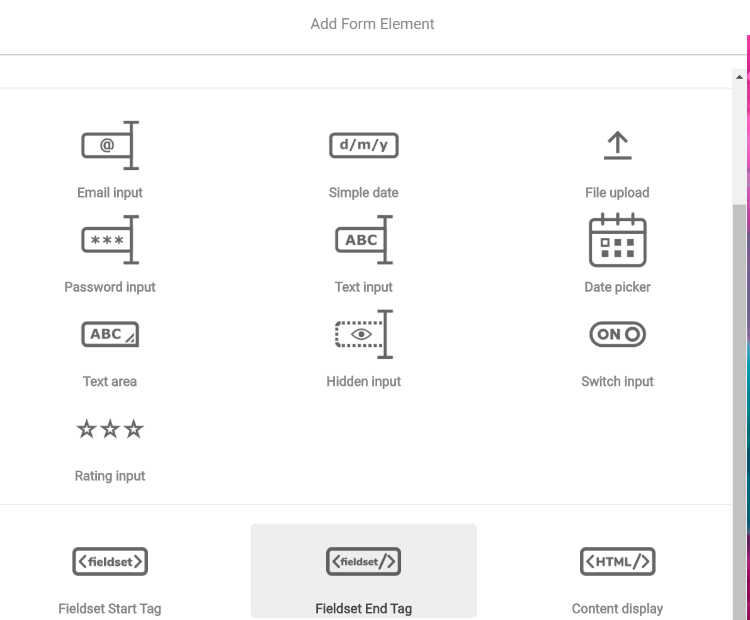Select the Simple date element icon
750x620 pixels.
click(x=364, y=145)
